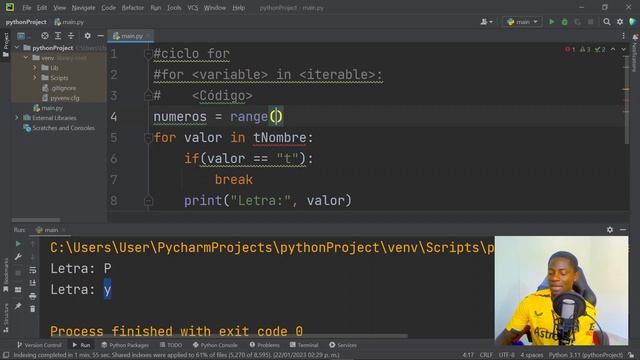Image resolution: width=640 pixels, height=360 pixels.
Task: Toggle soft-wrap icon in Run panel
Action: point(33,270)
